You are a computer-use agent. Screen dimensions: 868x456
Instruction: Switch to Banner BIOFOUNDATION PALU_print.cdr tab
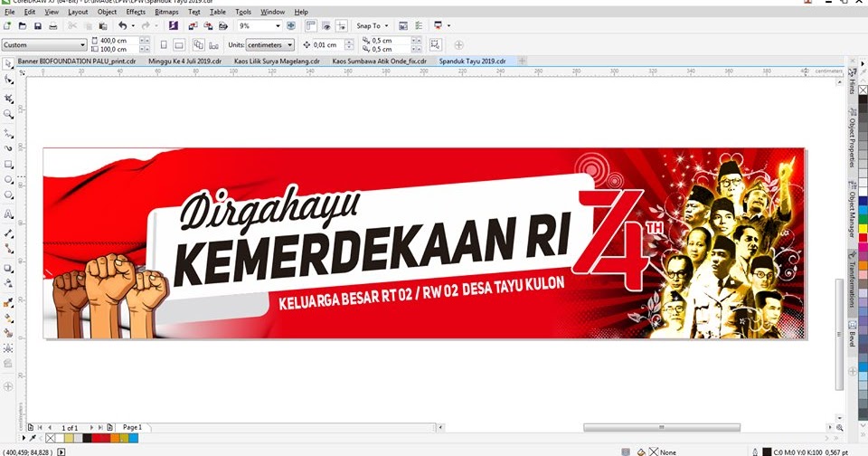tap(76, 61)
